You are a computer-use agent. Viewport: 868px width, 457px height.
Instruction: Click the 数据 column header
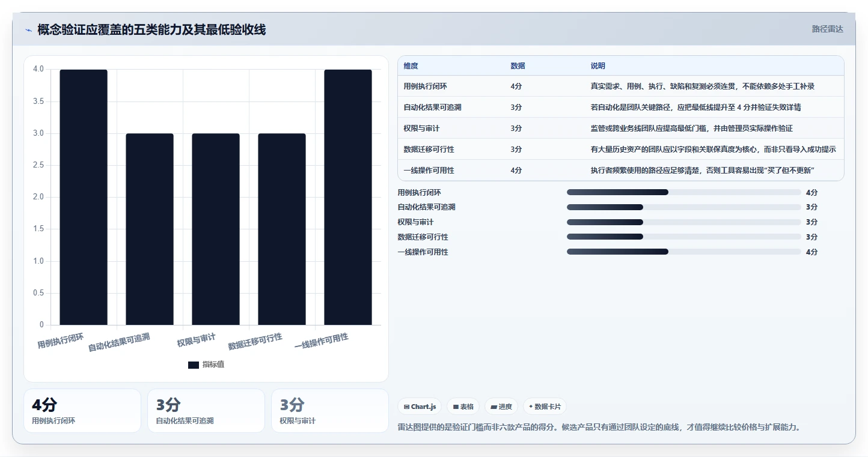[x=518, y=65]
